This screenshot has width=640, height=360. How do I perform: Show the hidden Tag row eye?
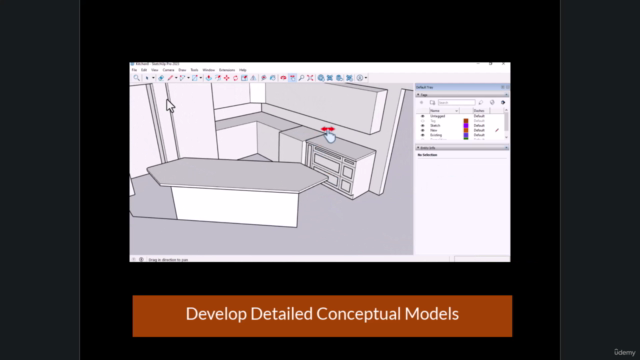pyautogui.click(x=422, y=121)
